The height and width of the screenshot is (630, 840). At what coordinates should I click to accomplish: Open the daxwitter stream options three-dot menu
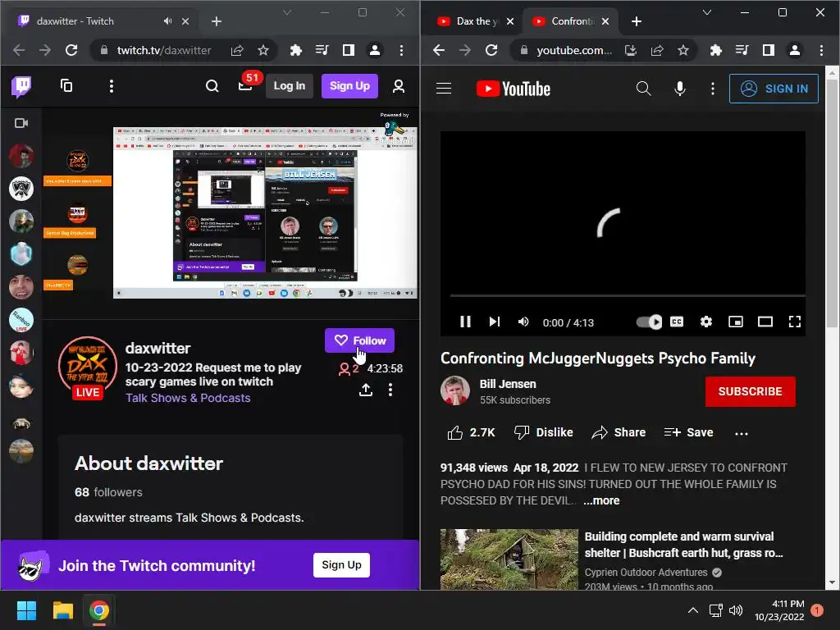pos(390,390)
